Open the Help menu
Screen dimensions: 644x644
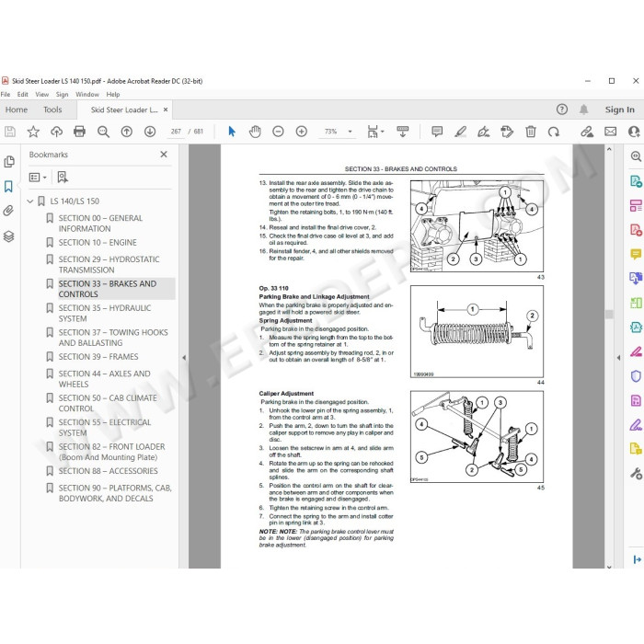click(x=113, y=95)
